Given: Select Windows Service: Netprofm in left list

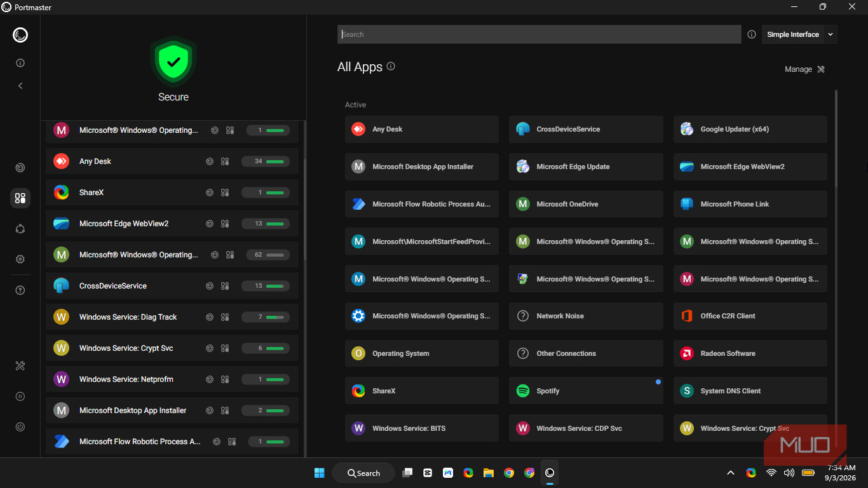Looking at the screenshot, I should click(172, 379).
